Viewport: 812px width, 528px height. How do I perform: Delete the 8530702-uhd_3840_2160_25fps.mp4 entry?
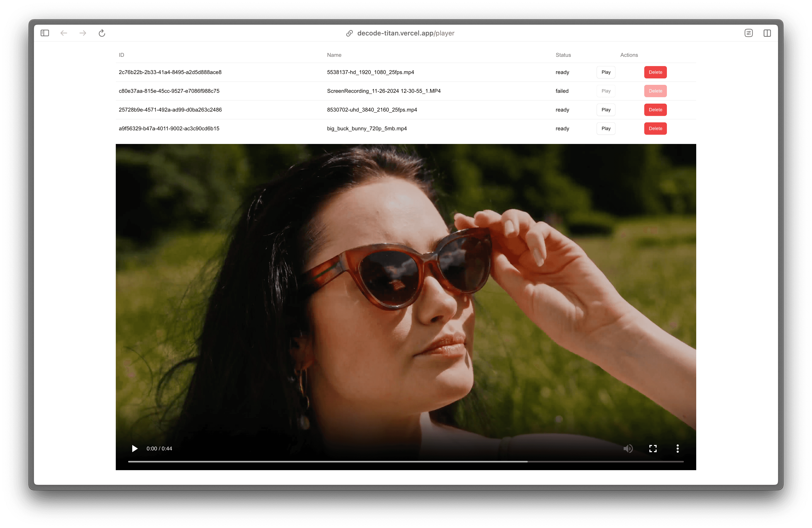[655, 110]
